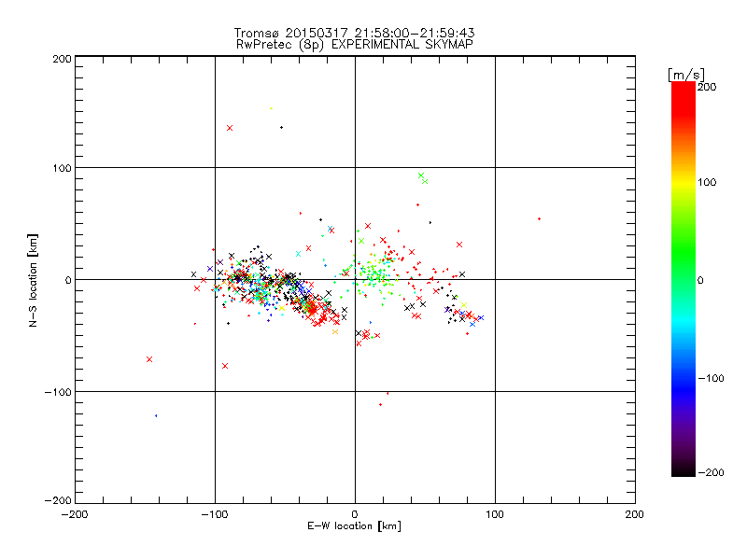This screenshot has width=747, height=560.
Task: Click the plot title 'Tromsø 20150317 21:58:00-21:59:43'
Action: (354, 33)
